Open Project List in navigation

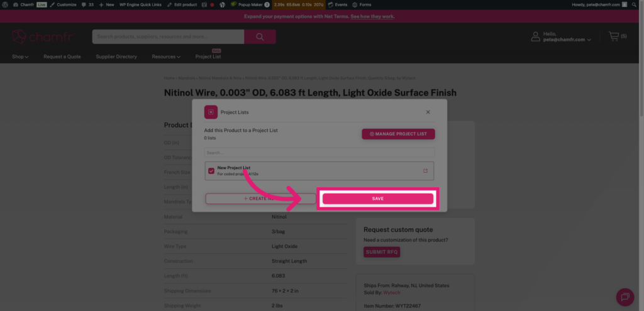(208, 57)
